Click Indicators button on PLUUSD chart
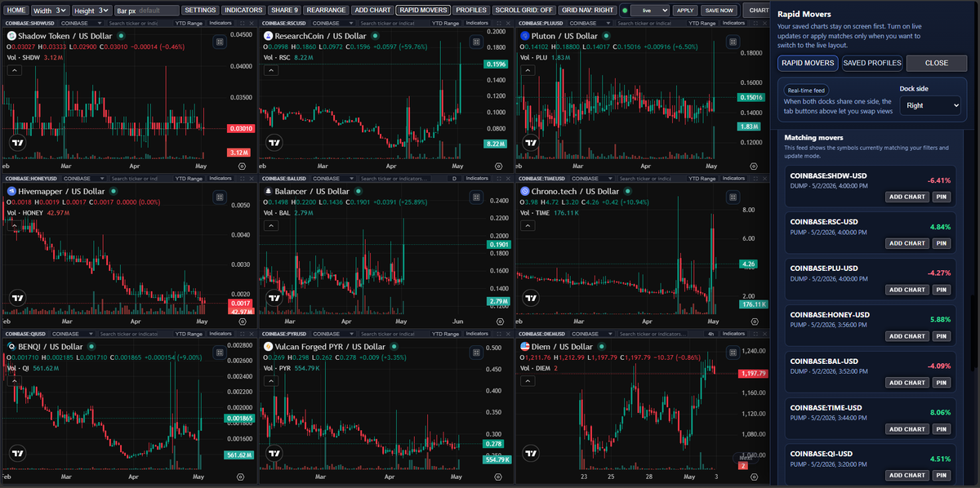Viewport: 980px width, 488px height. 734,22
